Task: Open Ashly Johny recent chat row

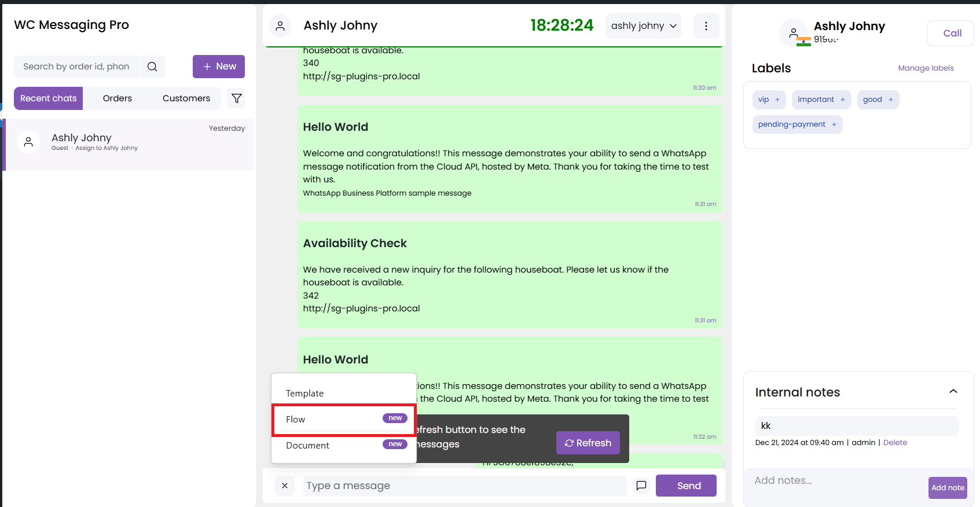Action: 129,145
